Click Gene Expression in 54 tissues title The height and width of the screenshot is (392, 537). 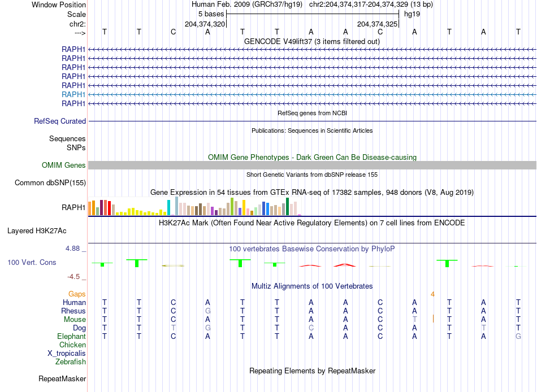pos(312,193)
